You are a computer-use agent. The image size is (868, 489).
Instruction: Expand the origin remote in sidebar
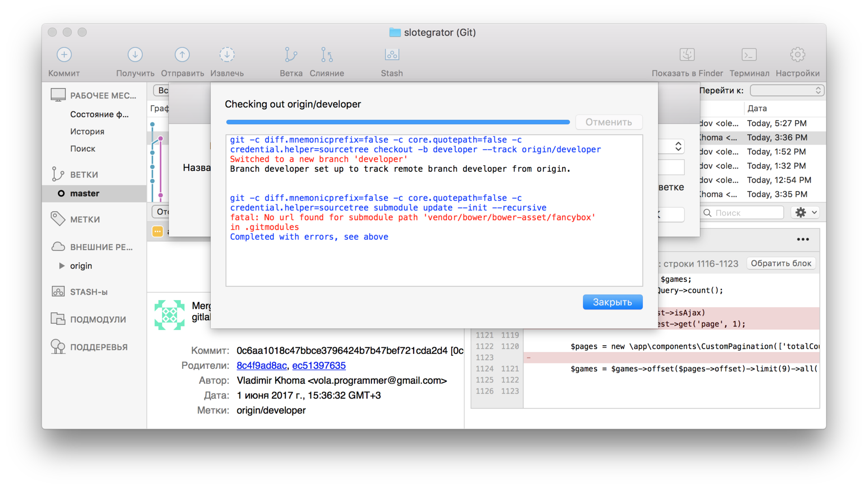(62, 266)
